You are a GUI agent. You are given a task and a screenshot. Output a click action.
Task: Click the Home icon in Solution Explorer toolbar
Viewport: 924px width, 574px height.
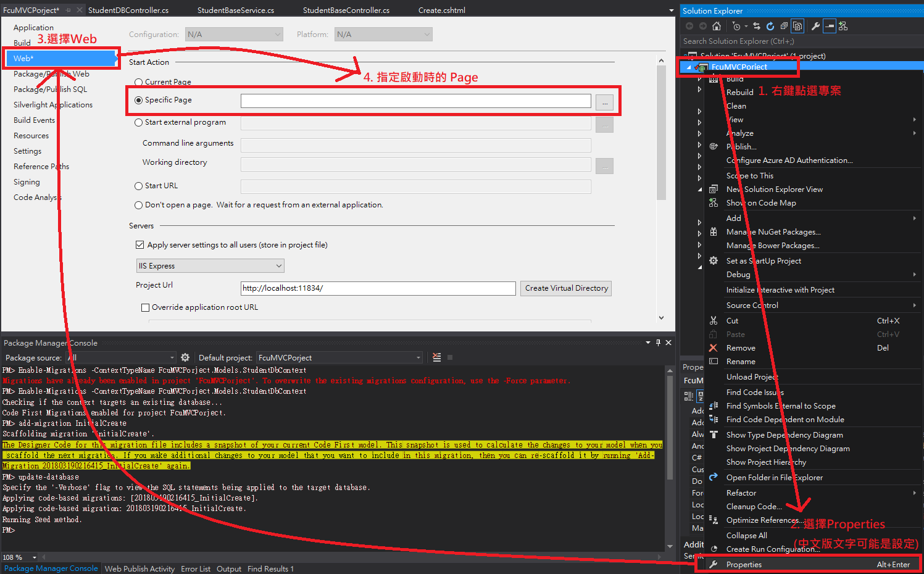[x=717, y=26]
